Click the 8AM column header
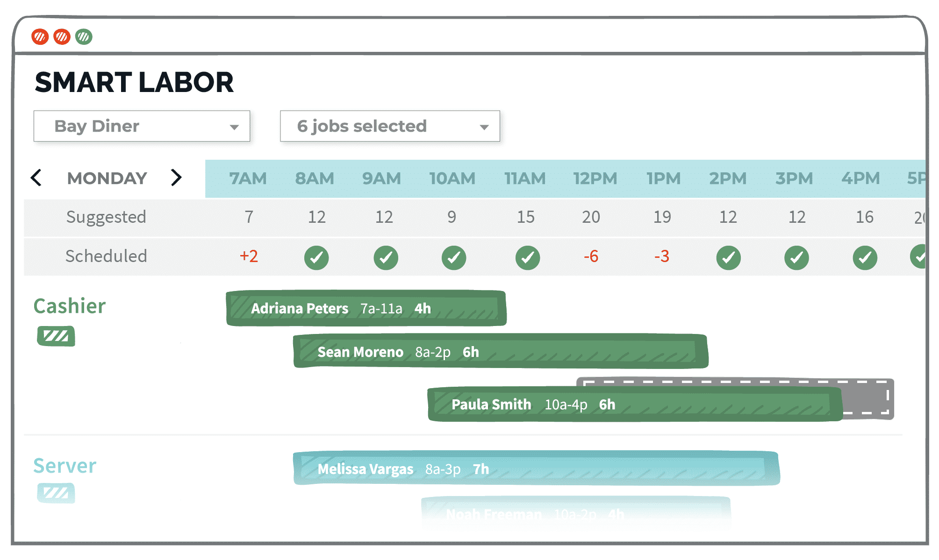The image size is (939, 560). 315,178
